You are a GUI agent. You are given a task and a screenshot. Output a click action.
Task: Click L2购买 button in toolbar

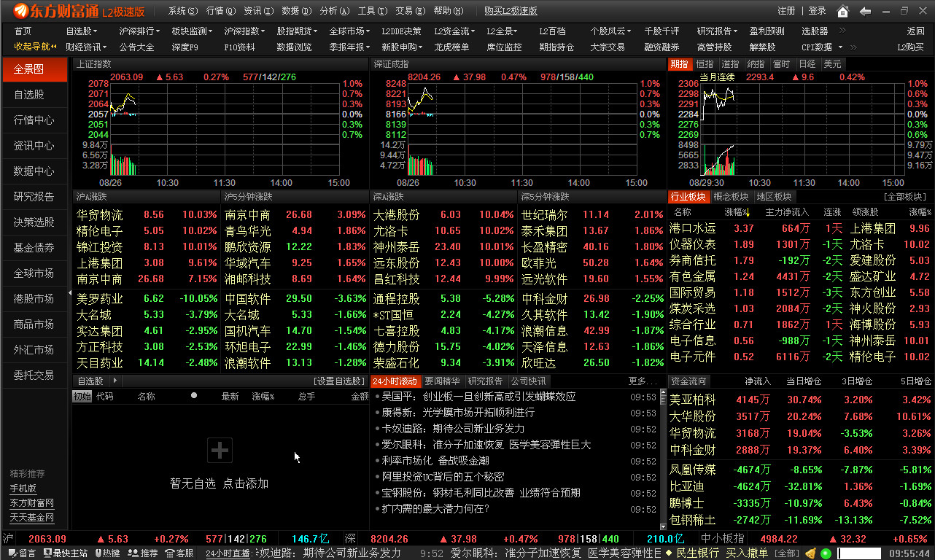(910, 47)
